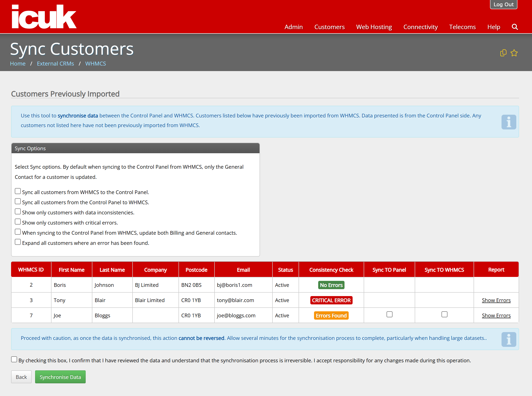Image resolution: width=532 pixels, height=396 pixels.
Task: Open WHMCS breadcrumb link
Action: (x=95, y=63)
